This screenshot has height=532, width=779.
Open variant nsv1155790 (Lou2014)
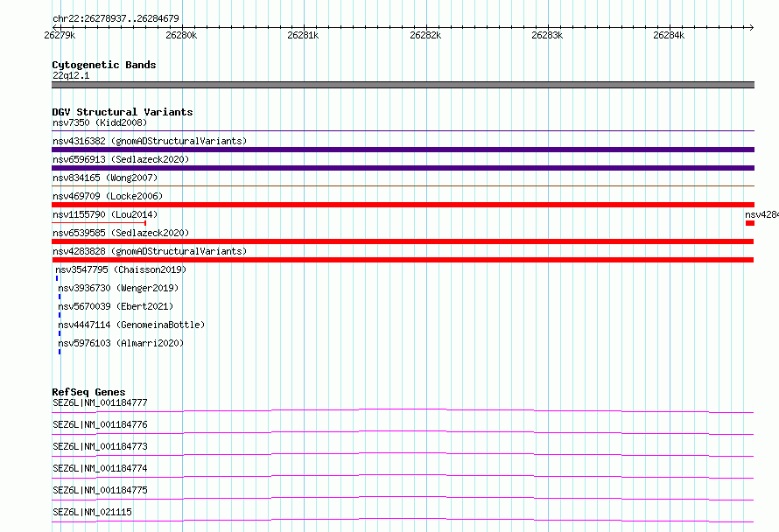[x=105, y=214]
